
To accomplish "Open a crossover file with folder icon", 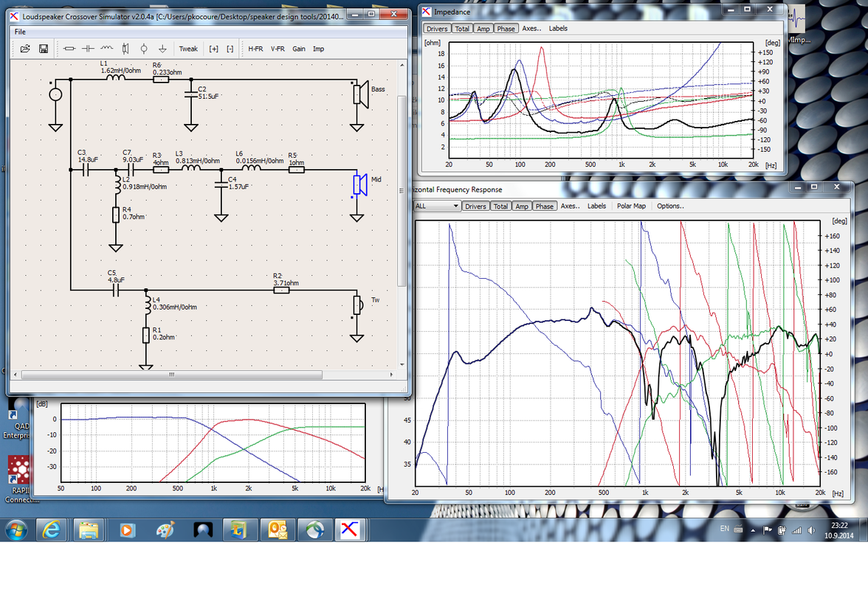I will [25, 49].
